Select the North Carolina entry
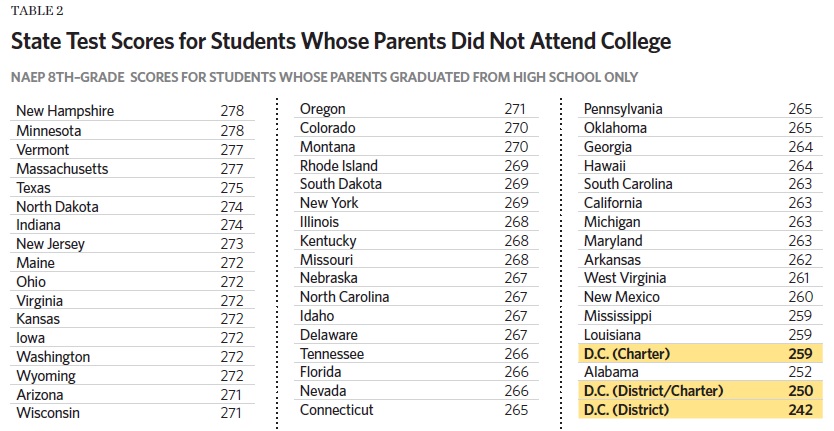Image resolution: width=834 pixels, height=431 pixels. click(x=345, y=297)
